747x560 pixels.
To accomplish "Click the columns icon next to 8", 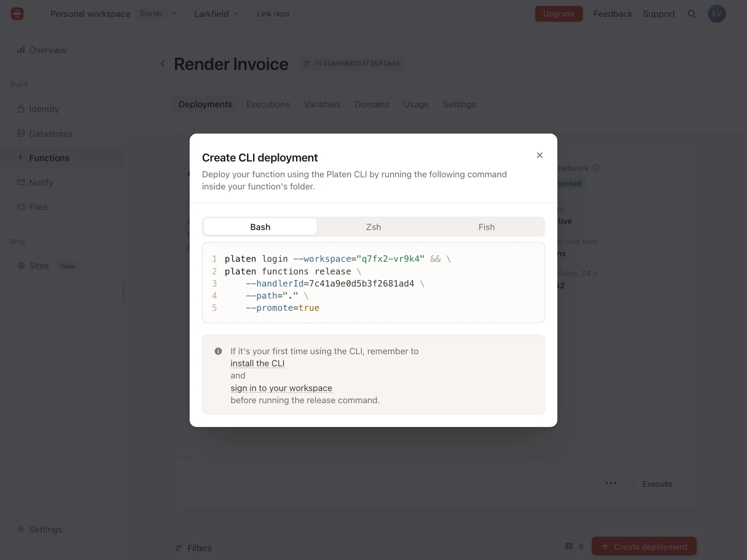I will tap(569, 546).
